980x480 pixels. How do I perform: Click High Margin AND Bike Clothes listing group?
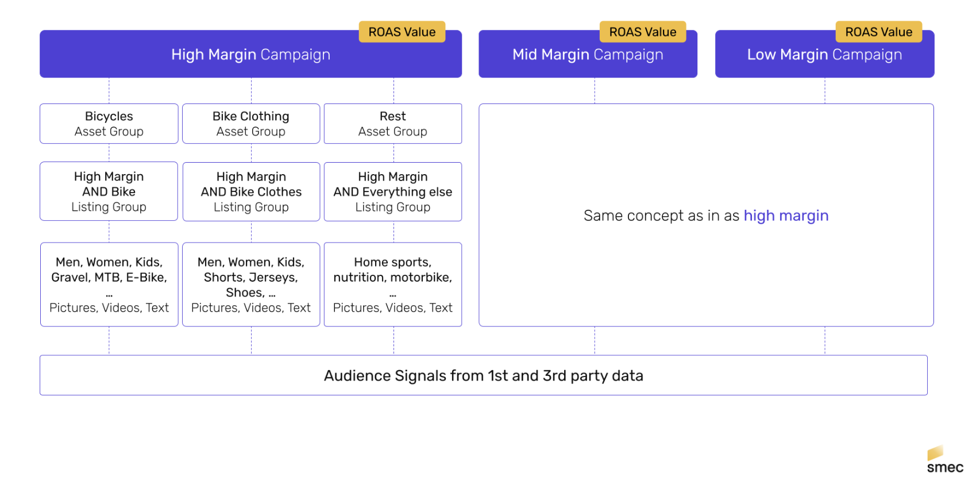point(251,191)
